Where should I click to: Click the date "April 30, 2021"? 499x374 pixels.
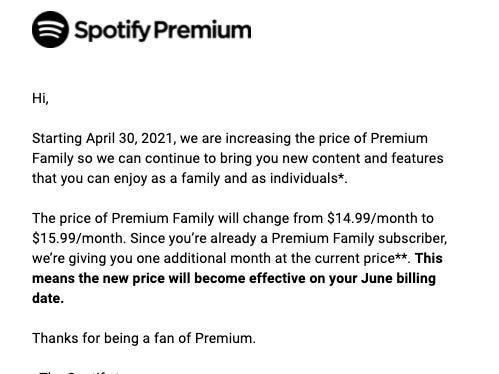(131, 138)
